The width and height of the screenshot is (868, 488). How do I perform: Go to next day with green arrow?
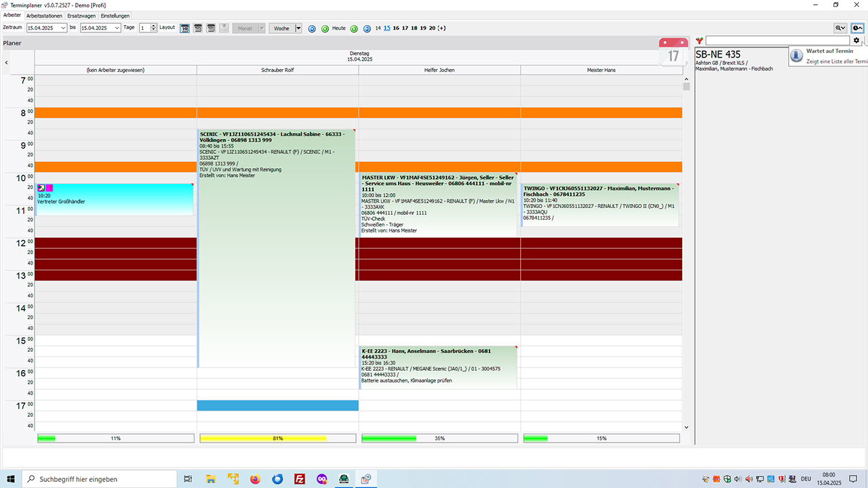354,28
